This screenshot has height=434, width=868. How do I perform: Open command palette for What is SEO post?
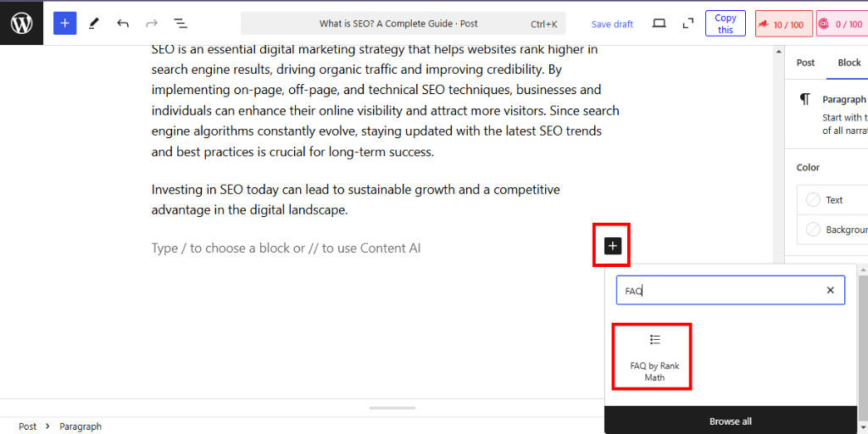pos(403,24)
